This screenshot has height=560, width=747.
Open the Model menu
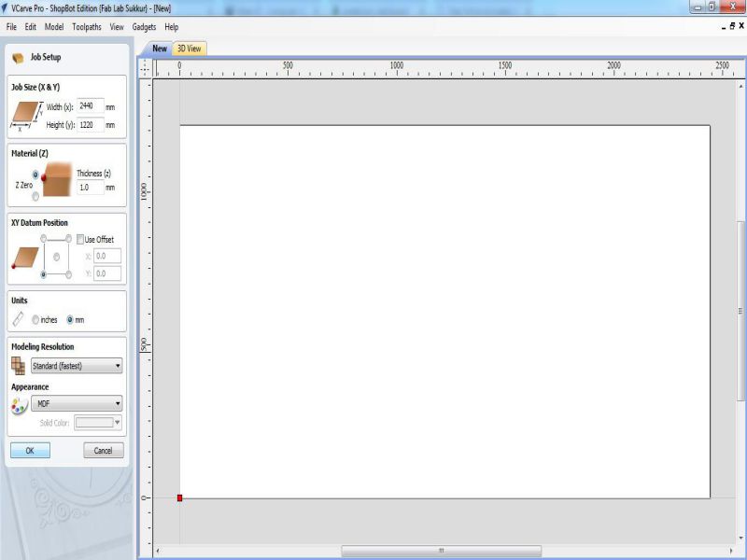(54, 27)
